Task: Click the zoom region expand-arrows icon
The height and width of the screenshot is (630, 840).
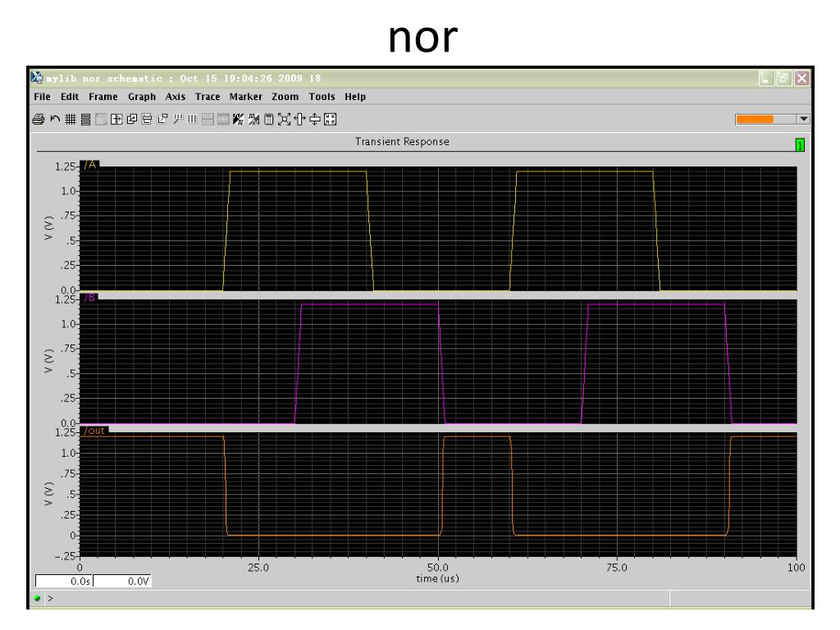Action: pos(285,120)
